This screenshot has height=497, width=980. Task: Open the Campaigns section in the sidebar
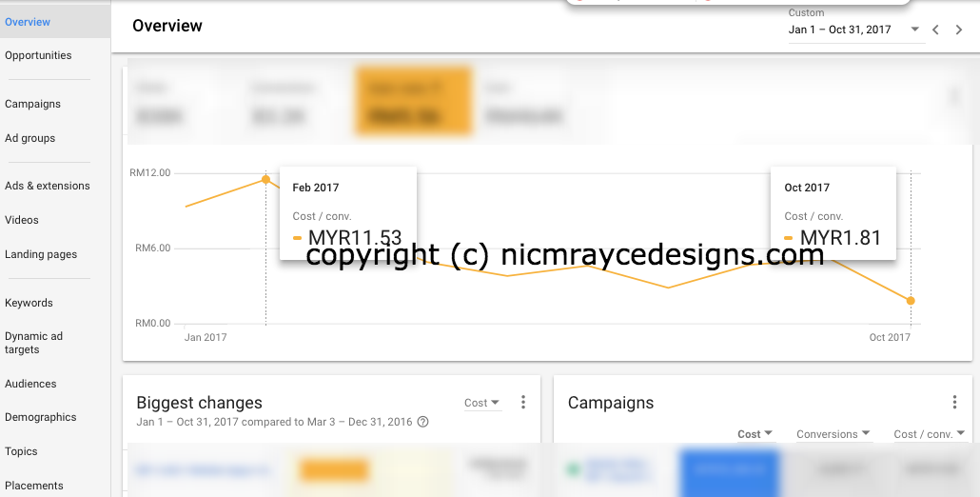coord(32,104)
